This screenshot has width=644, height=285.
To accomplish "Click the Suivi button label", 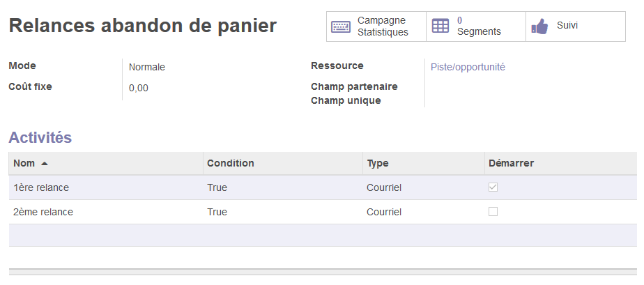I will pyautogui.click(x=567, y=26).
